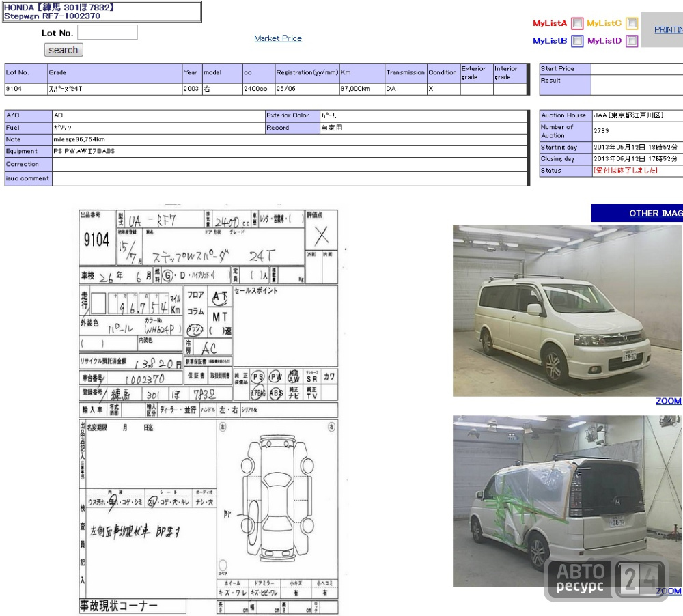683x616 pixels.
Task: Open ZOOM link under rear car photo
Action: pyautogui.click(x=668, y=591)
